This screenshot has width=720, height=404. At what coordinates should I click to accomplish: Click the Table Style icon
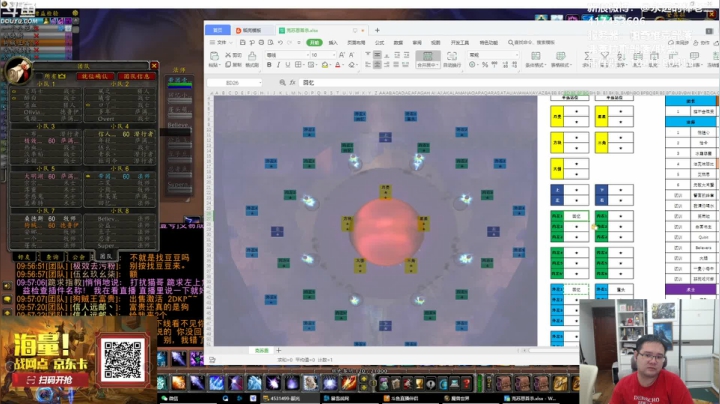point(560,56)
